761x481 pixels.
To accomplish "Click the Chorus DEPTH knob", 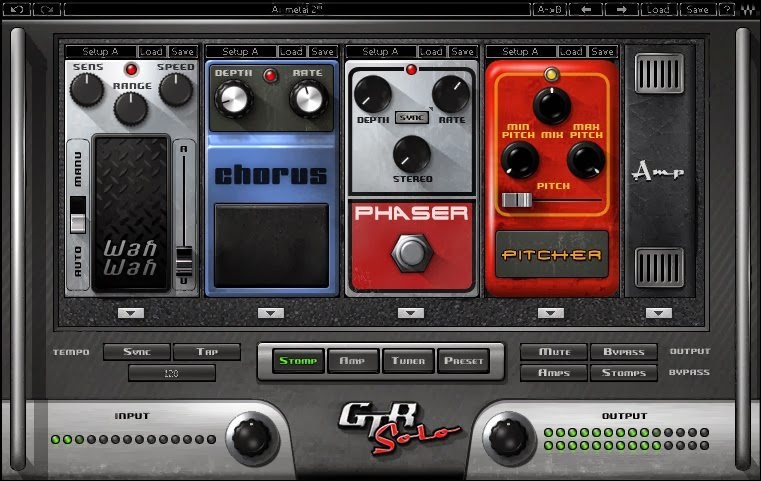I will [234, 99].
